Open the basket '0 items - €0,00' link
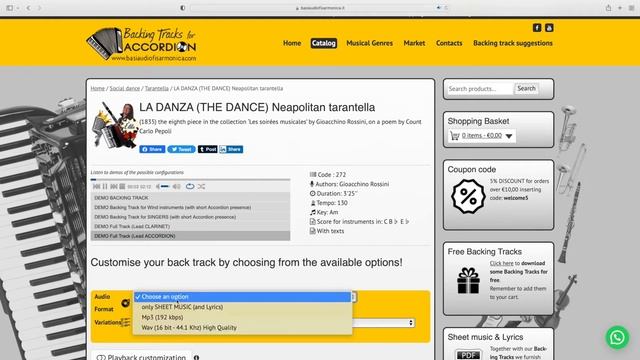Viewport: 640px width, 360px height. (482, 136)
